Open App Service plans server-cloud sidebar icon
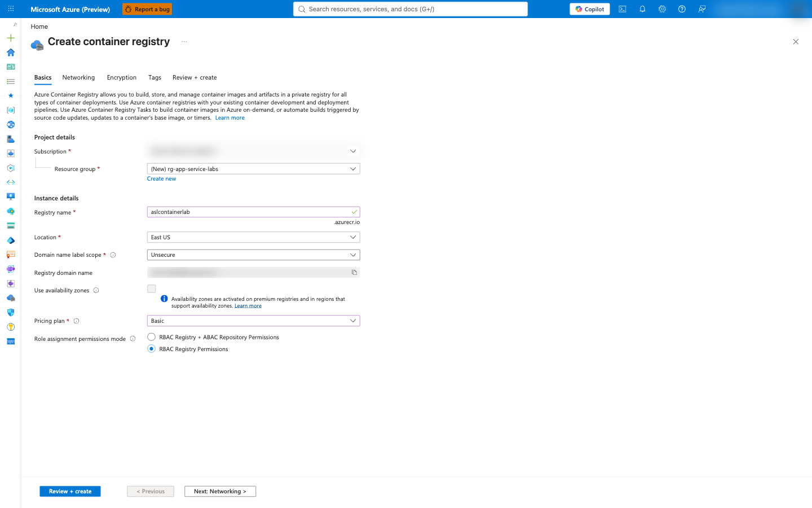Viewport: 812px width, 508px height. point(11,139)
